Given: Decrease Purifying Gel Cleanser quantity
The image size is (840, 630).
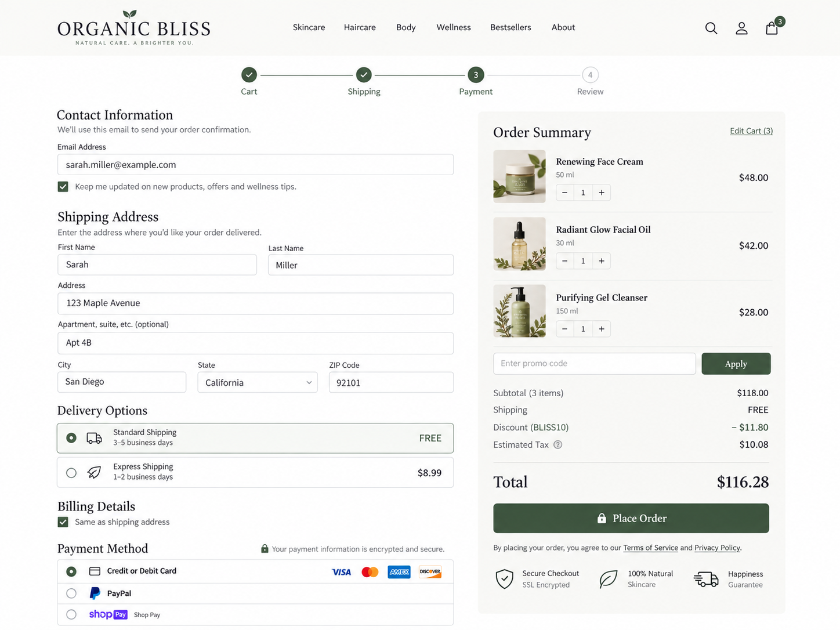Looking at the screenshot, I should click(564, 329).
